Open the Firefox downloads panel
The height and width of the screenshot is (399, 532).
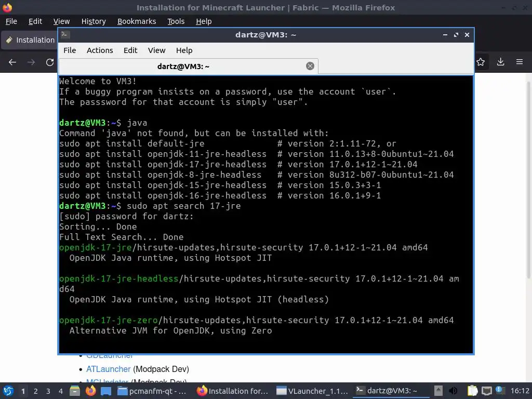tap(500, 62)
